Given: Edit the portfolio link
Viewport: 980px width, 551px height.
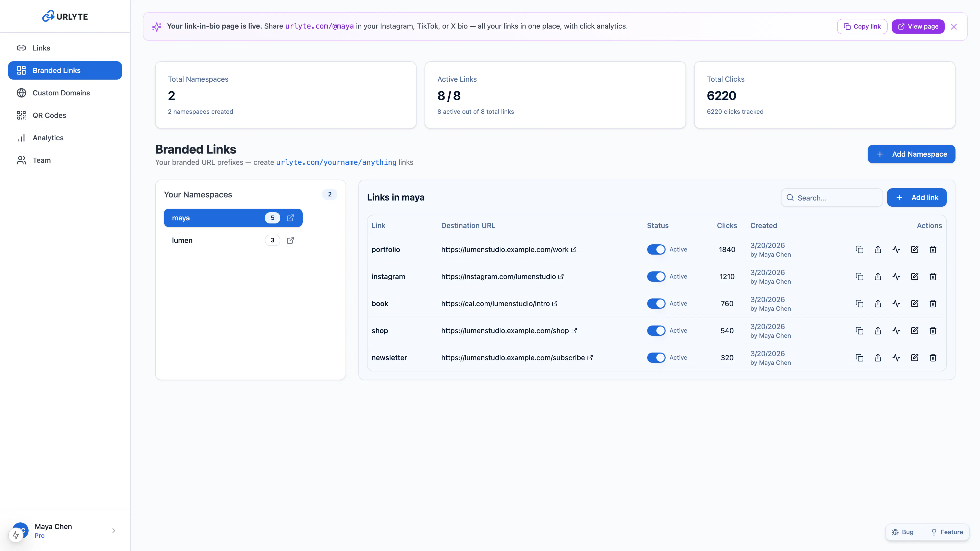Looking at the screenshot, I should point(915,249).
